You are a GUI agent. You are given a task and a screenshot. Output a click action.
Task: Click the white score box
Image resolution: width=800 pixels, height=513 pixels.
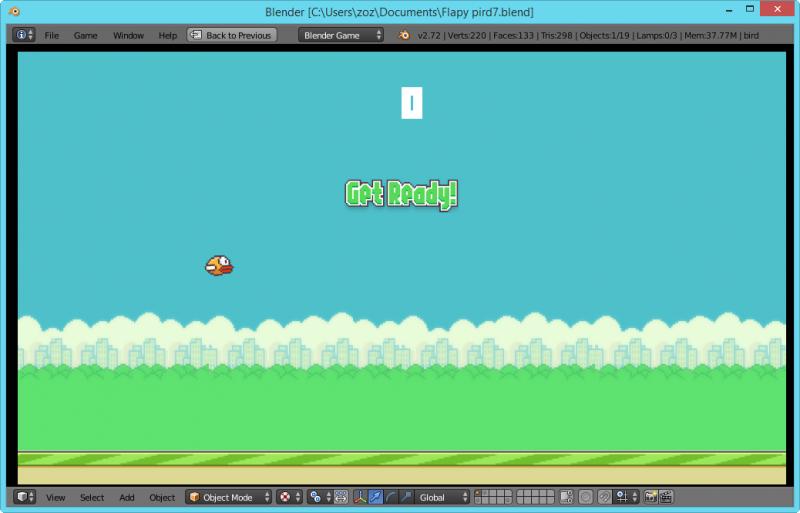point(412,103)
